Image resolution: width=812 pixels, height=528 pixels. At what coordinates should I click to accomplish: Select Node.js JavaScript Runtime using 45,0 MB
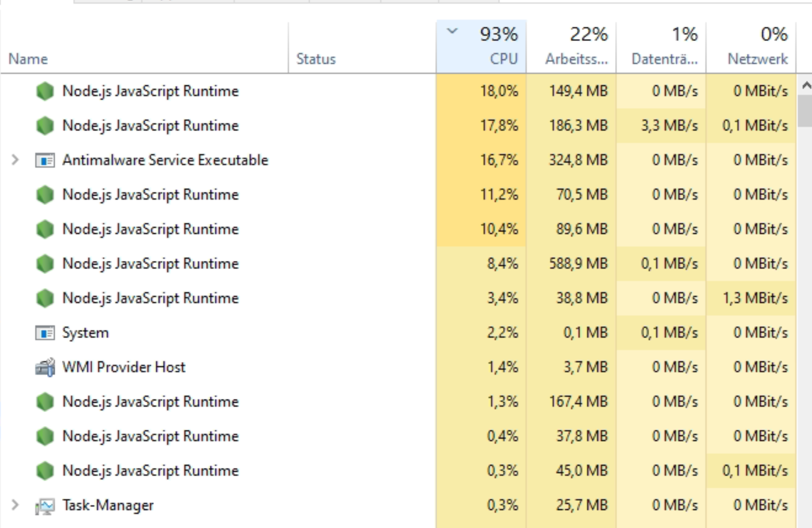[150, 471]
